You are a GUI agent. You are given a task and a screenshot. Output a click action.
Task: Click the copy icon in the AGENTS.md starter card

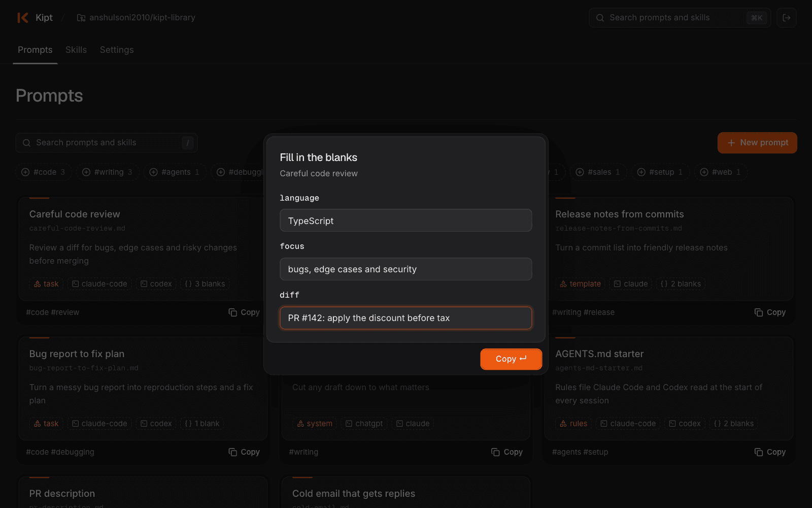759,452
